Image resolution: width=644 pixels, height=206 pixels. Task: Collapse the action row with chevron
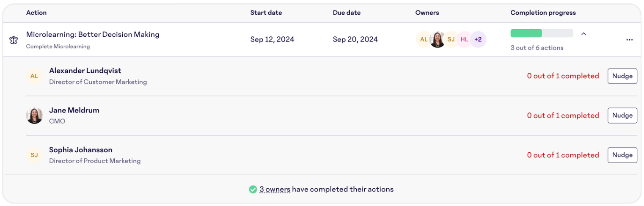coord(583,33)
